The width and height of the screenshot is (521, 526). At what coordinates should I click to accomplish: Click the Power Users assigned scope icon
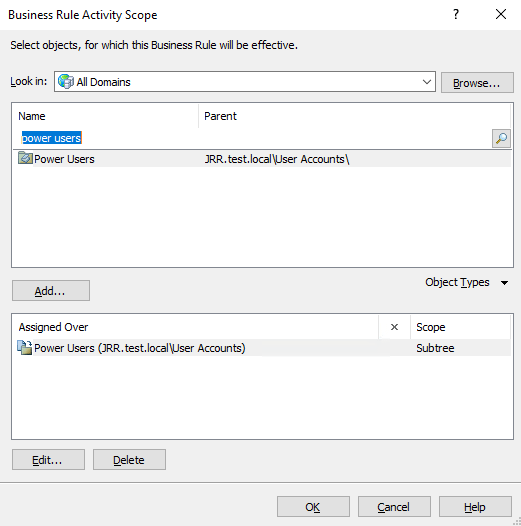point(24,348)
